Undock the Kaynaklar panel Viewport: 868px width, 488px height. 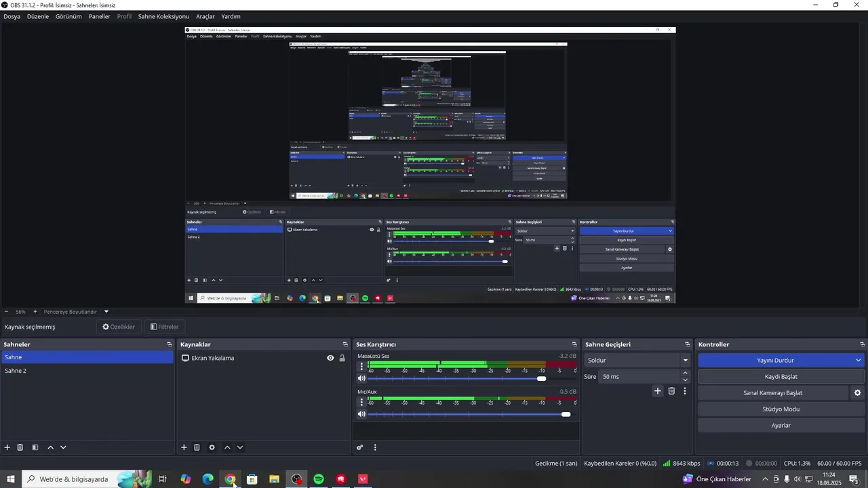(x=345, y=344)
